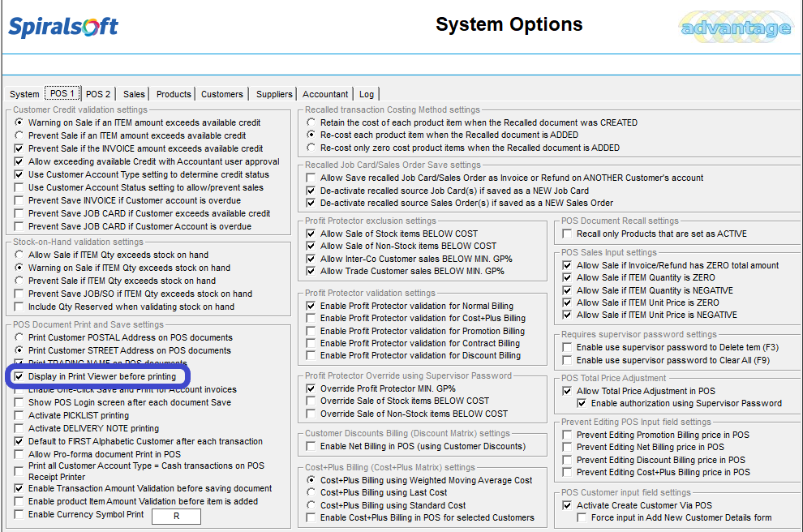The height and width of the screenshot is (532, 803).
Task: Enable Net Billing in POS checkbox
Action: coord(311,446)
